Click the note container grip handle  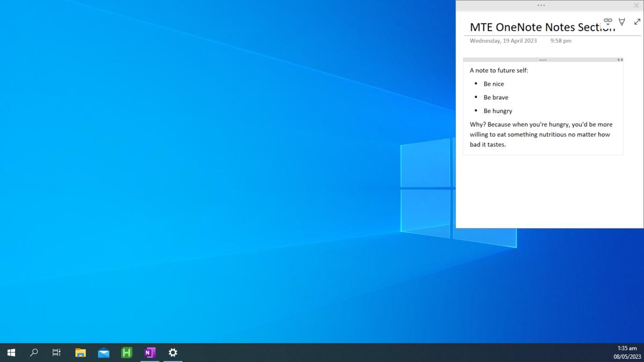point(543,60)
